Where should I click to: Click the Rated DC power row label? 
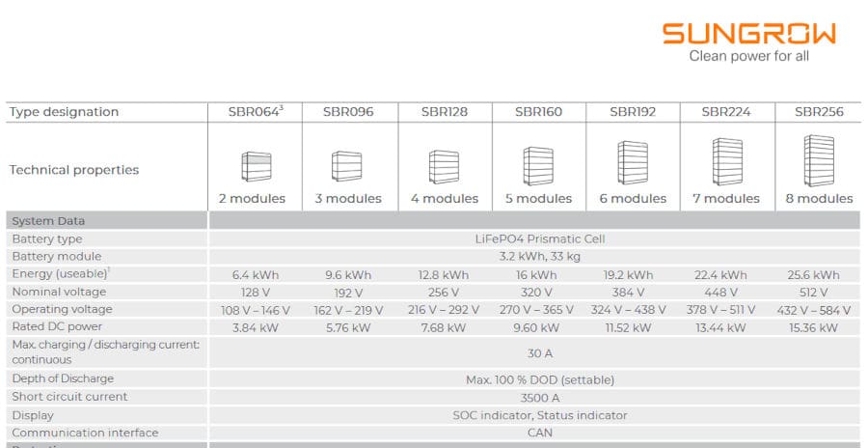tap(57, 326)
